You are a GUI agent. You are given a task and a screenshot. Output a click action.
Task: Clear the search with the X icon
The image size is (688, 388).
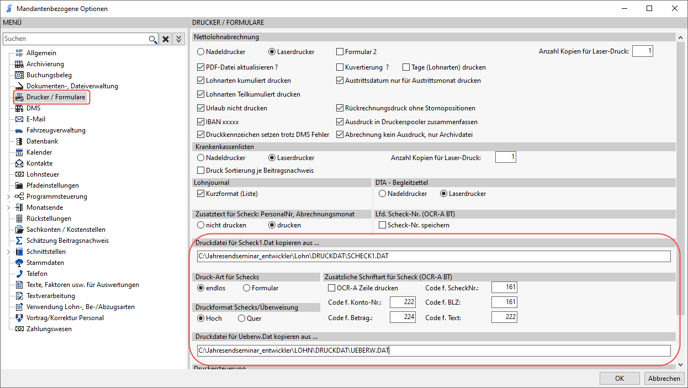165,39
